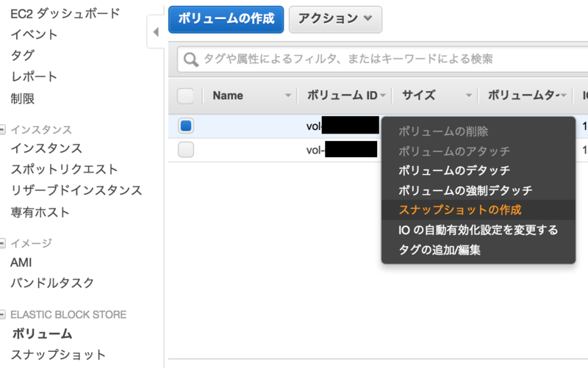This screenshot has width=588, height=368.
Task: Click the ボリュームの作成 button
Action: 226,19
